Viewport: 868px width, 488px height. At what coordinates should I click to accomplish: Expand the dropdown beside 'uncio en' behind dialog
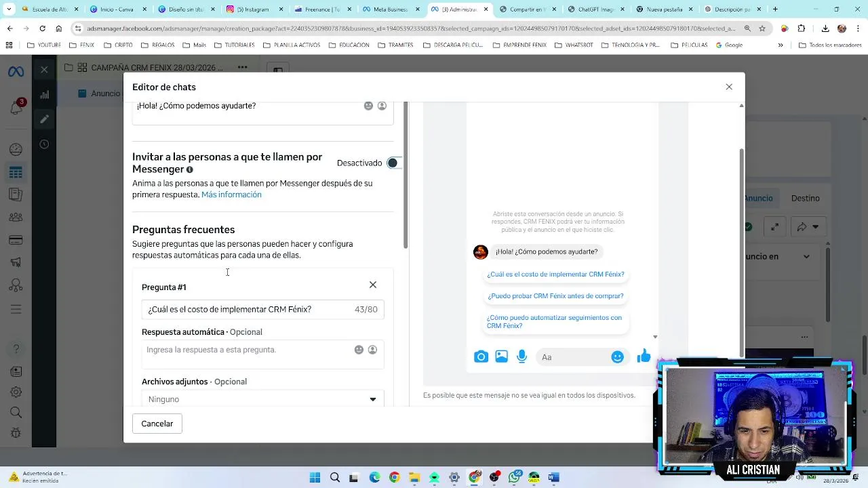[x=806, y=256]
